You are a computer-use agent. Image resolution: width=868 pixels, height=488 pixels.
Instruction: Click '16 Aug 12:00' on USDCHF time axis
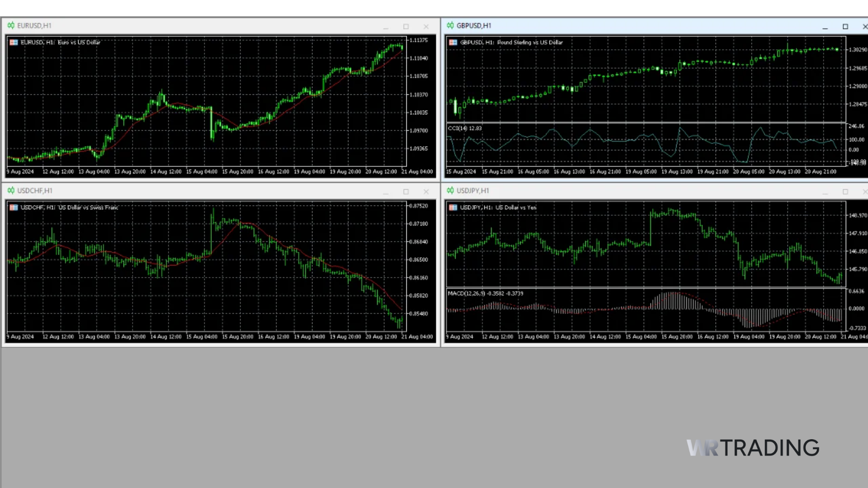pyautogui.click(x=274, y=337)
